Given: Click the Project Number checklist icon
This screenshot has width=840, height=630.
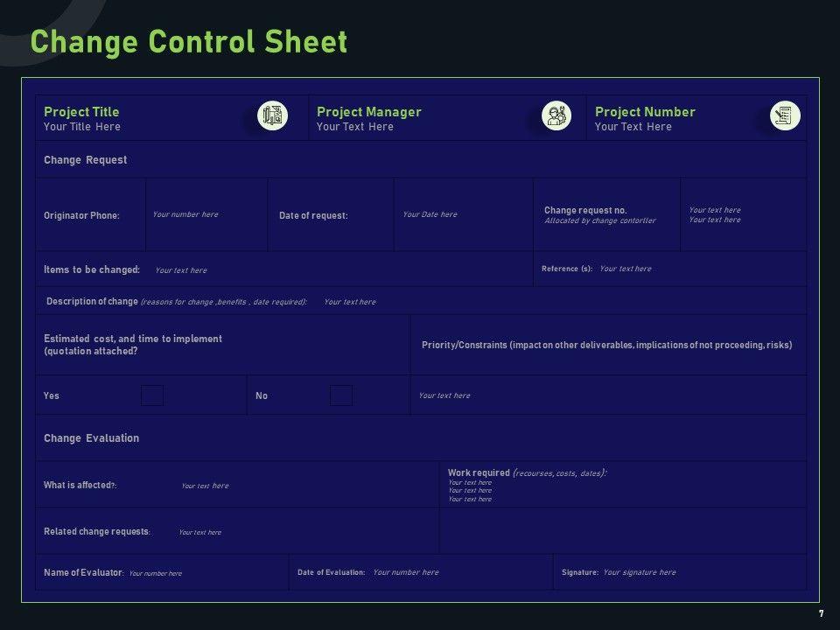Looking at the screenshot, I should coord(785,115).
